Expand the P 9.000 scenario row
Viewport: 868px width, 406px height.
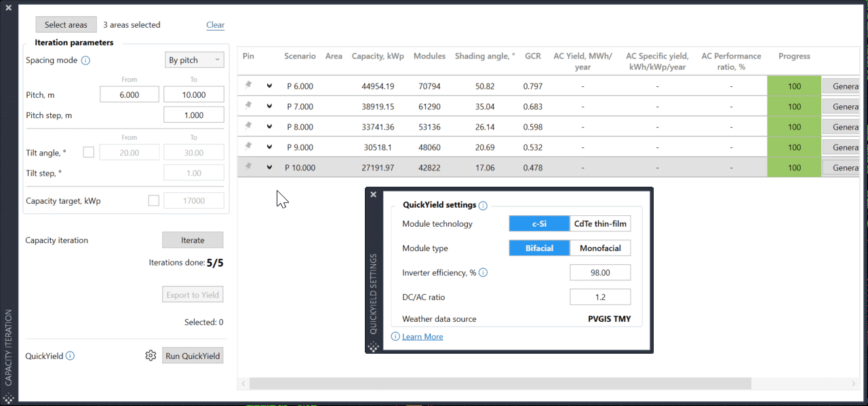(269, 147)
